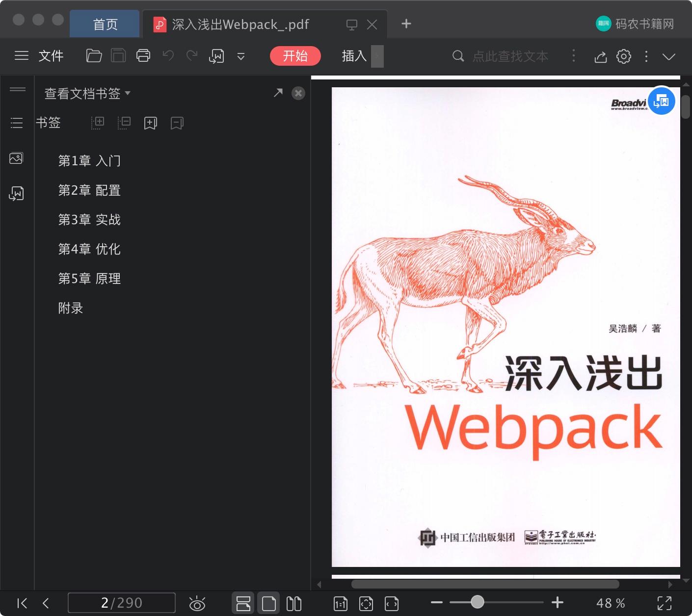Go to previous page arrow
This screenshot has height=616, width=692.
(46, 603)
